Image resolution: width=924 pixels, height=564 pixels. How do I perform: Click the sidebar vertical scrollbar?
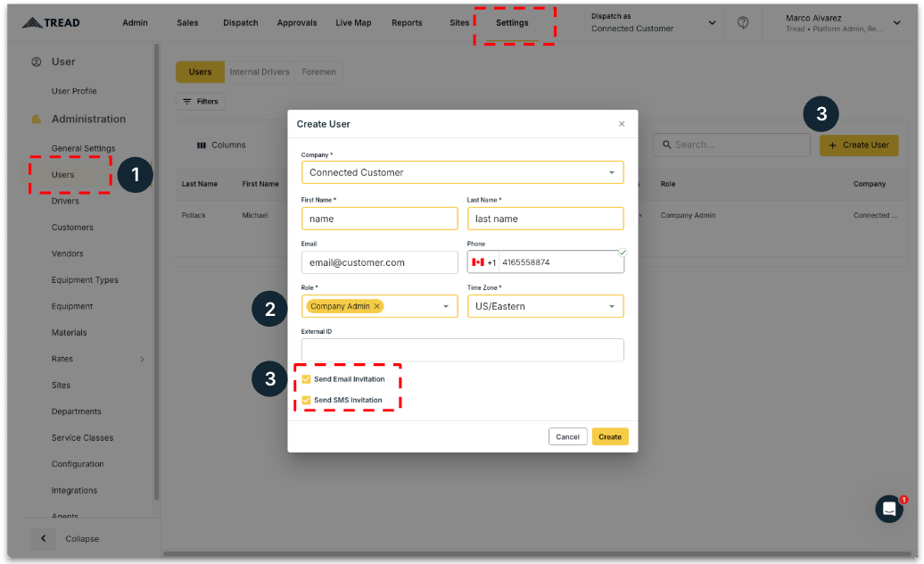(x=156, y=271)
